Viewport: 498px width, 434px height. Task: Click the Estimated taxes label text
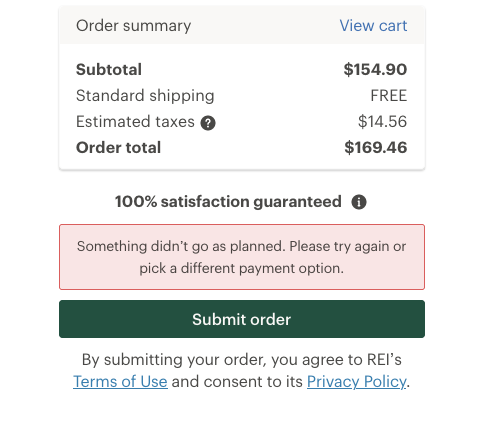pyautogui.click(x=135, y=122)
